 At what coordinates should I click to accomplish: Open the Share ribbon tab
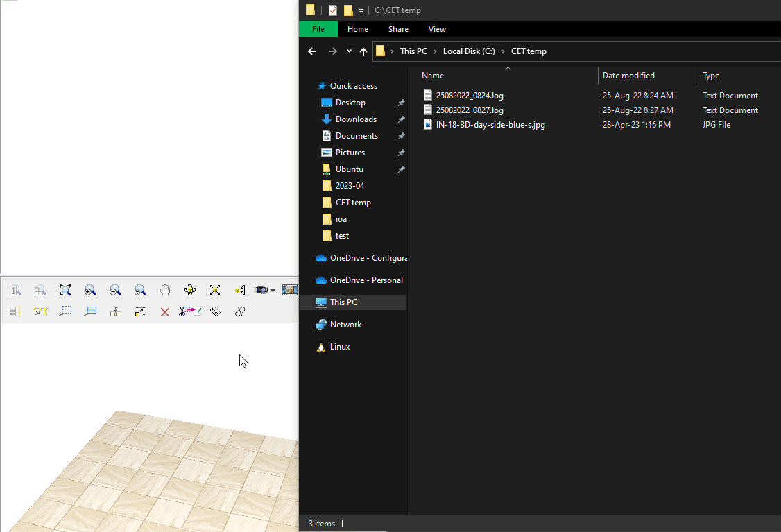click(x=398, y=29)
